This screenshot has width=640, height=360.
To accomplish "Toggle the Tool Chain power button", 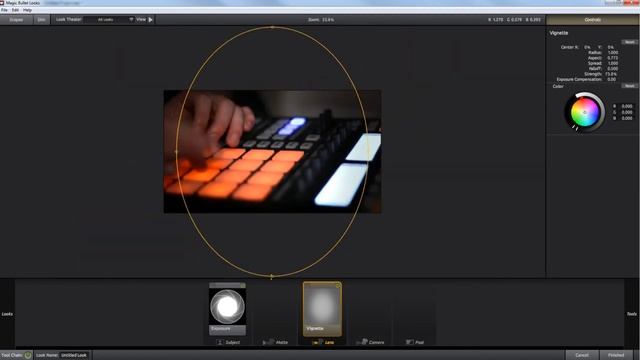I will pos(28,355).
